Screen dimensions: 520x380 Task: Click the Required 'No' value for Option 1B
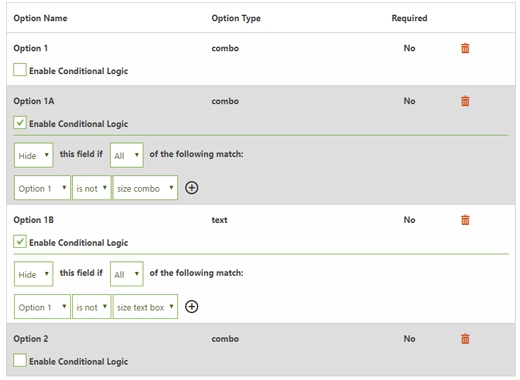pyautogui.click(x=409, y=220)
